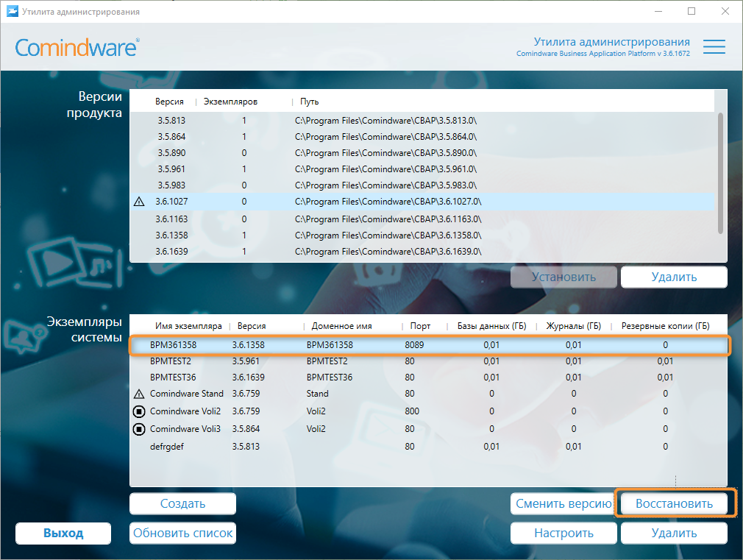
Task: Click the path C:\Program Files\Comindware\CBAP\3.5.813.0\
Action: (x=385, y=121)
